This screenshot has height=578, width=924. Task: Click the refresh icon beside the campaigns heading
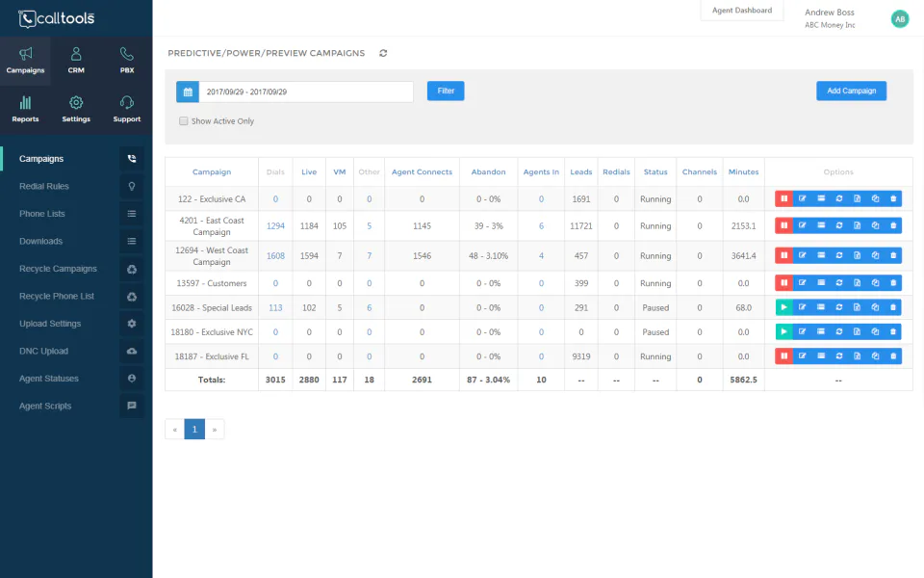(383, 53)
